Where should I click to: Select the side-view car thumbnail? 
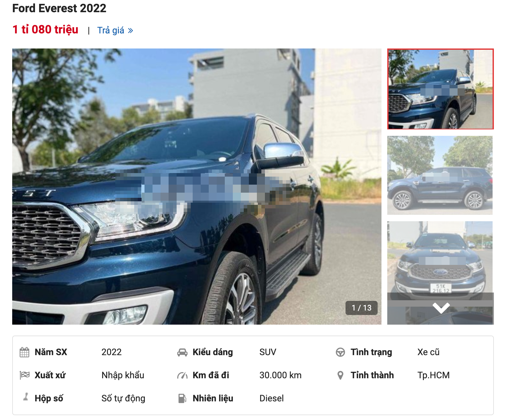click(440, 175)
